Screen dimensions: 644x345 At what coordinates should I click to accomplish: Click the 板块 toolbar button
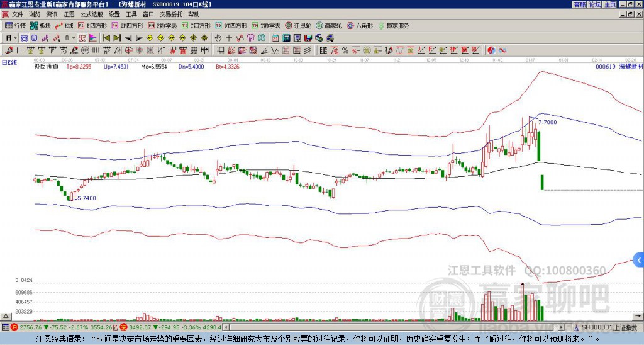click(x=40, y=25)
